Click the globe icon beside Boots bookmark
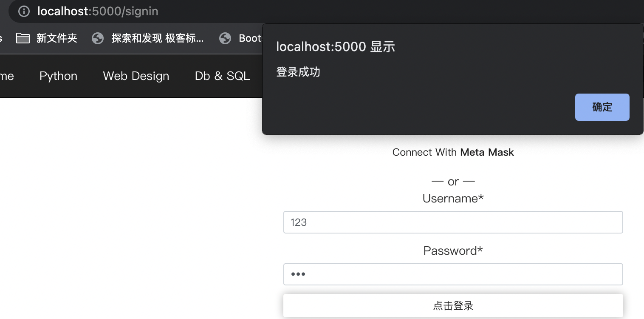The image size is (644, 319). [x=225, y=38]
